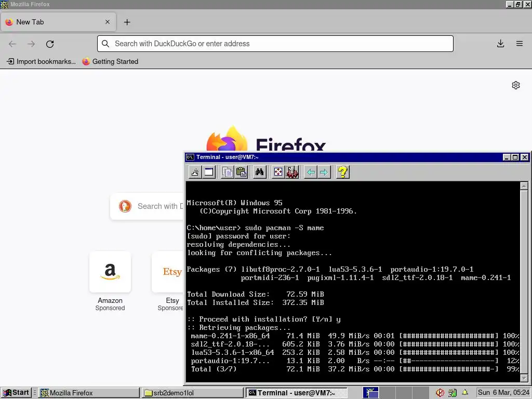Screen dimensions: 532x399
Task: Click the left arrow previous-tab icon in Terminal
Action: 311,172
